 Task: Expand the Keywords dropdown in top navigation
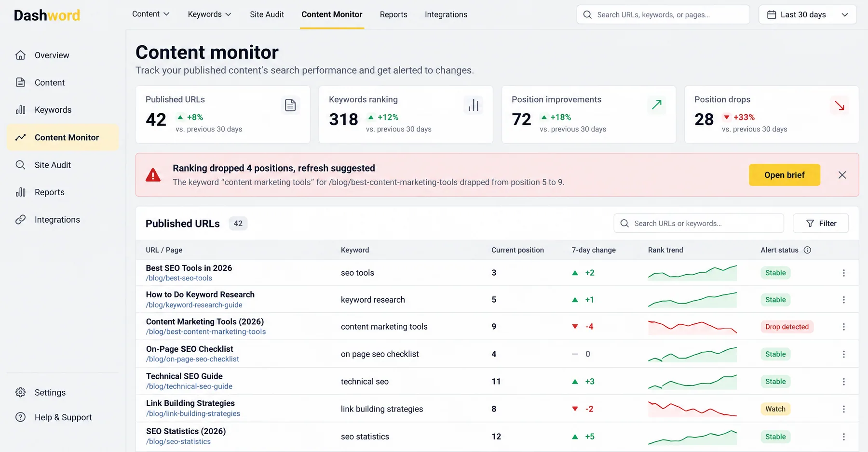click(210, 14)
